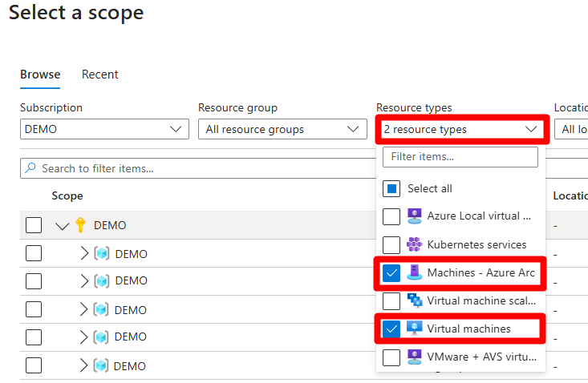Click the VMware + AVS virtual machines icon

pos(414,357)
